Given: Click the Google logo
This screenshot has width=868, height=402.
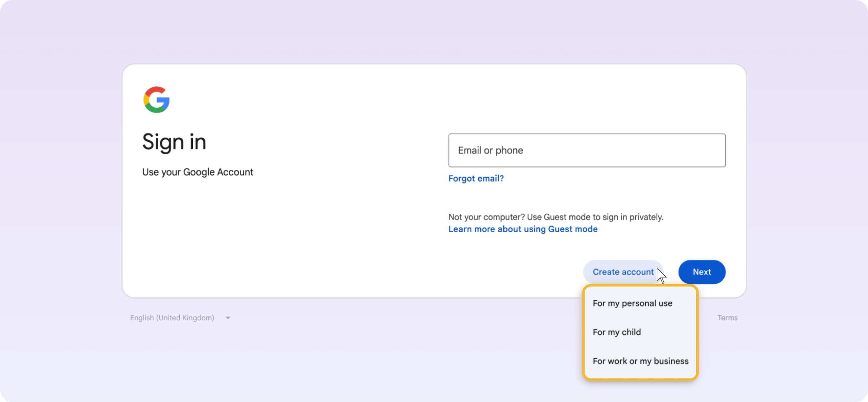Looking at the screenshot, I should click(156, 100).
